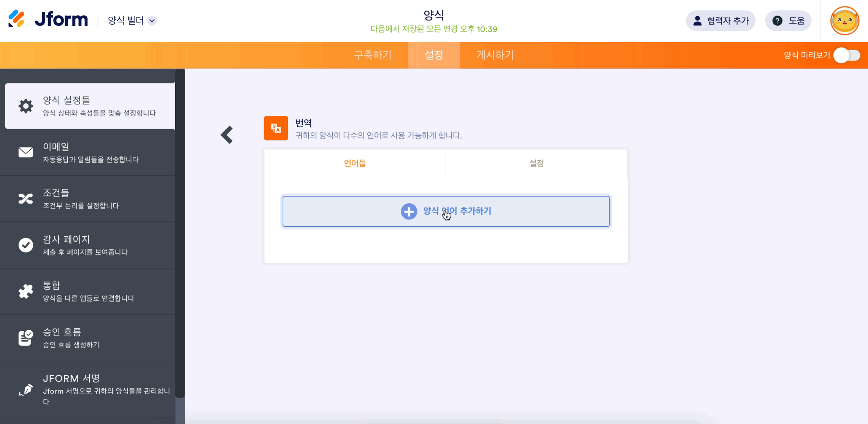868x424 pixels.
Task: Select the 언어들 tab
Action: click(x=355, y=163)
